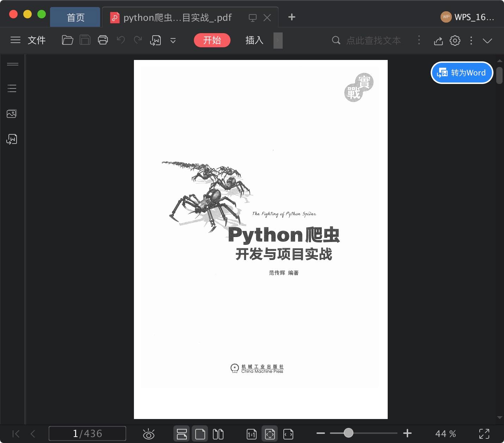
Task: Zoom out with the minus button
Action: point(321,433)
